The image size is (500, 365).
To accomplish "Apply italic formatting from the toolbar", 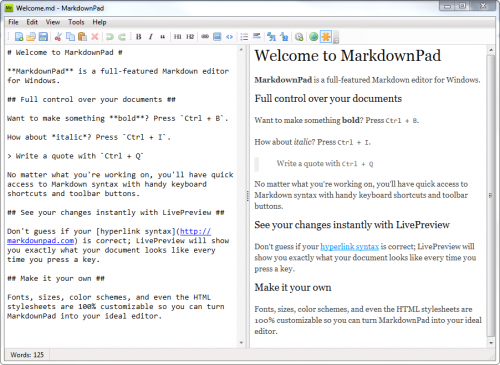I will pos(151,37).
